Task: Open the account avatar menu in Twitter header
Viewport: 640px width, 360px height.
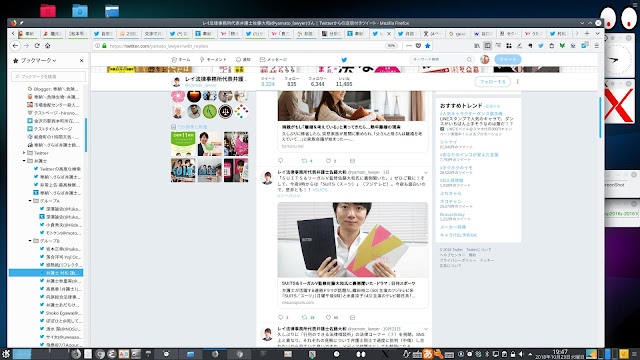Action: click(484, 60)
